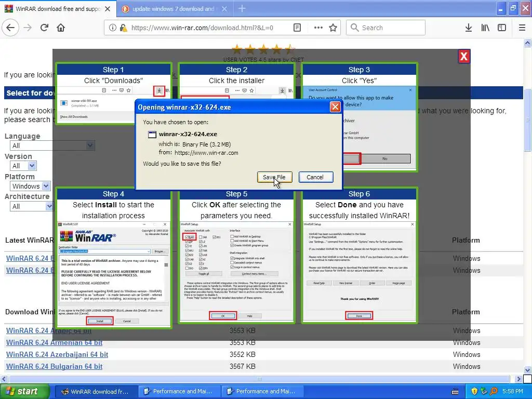
Task: Reload the current page
Action: (x=44, y=28)
